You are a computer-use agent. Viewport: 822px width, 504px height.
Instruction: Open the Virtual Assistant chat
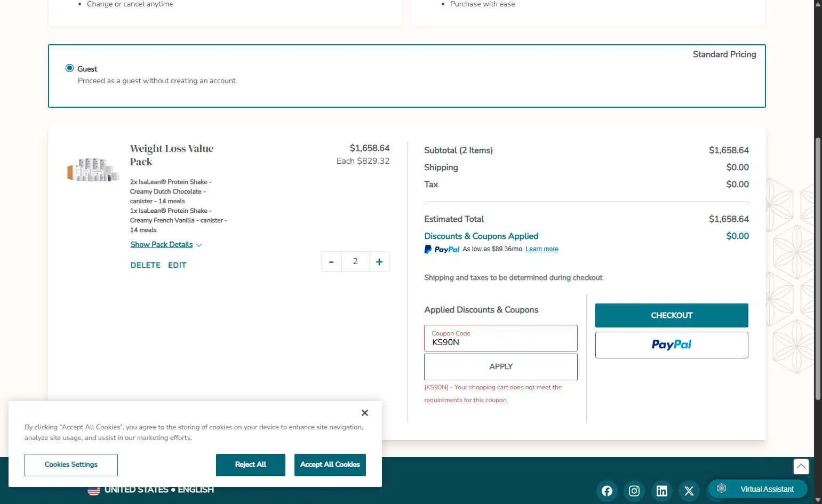pos(758,489)
